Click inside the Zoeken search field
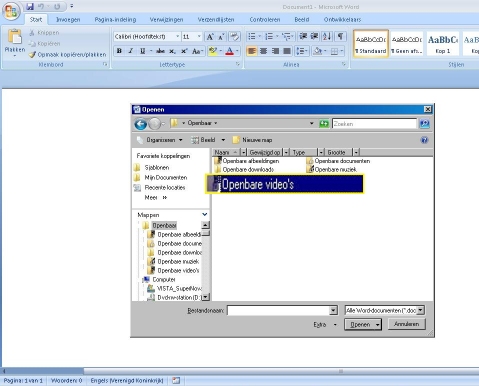Image resolution: width=479 pixels, height=386 pixels. pos(374,124)
